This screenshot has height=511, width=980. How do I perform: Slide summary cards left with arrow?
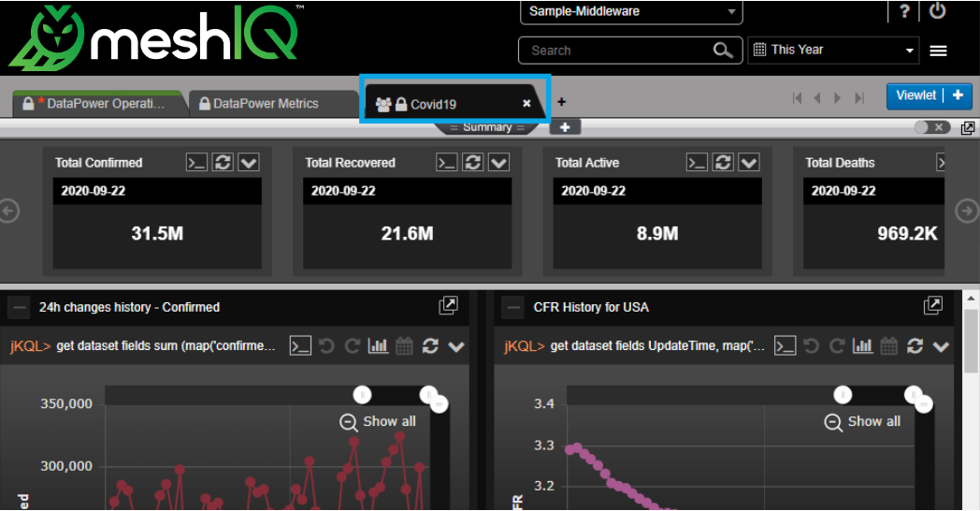coord(8,211)
